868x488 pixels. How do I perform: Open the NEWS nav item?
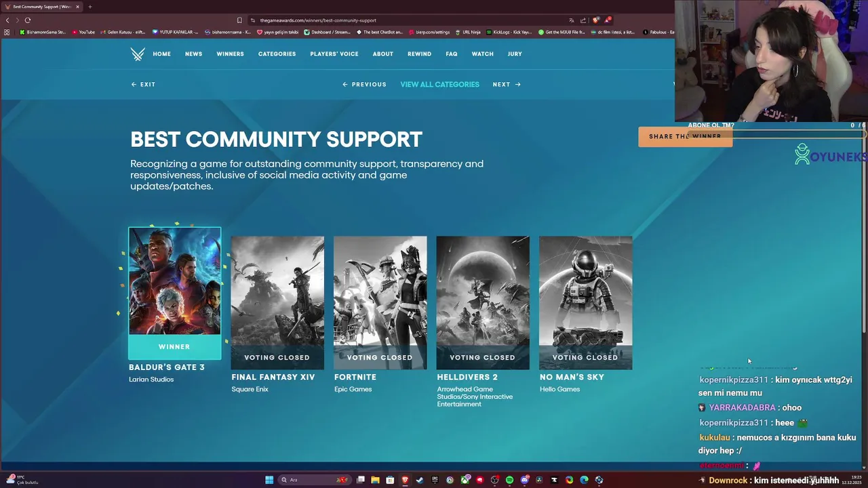[193, 54]
